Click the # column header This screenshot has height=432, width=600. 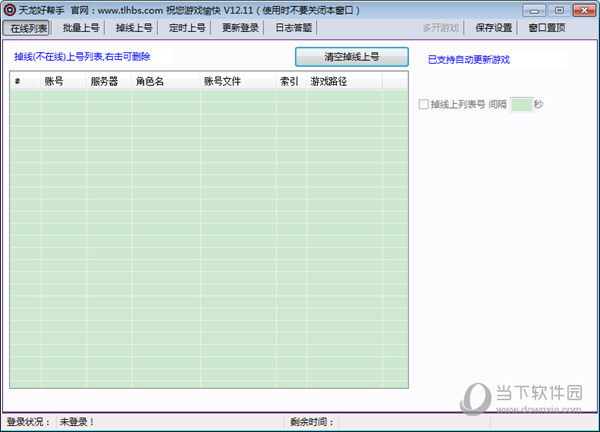(25, 81)
